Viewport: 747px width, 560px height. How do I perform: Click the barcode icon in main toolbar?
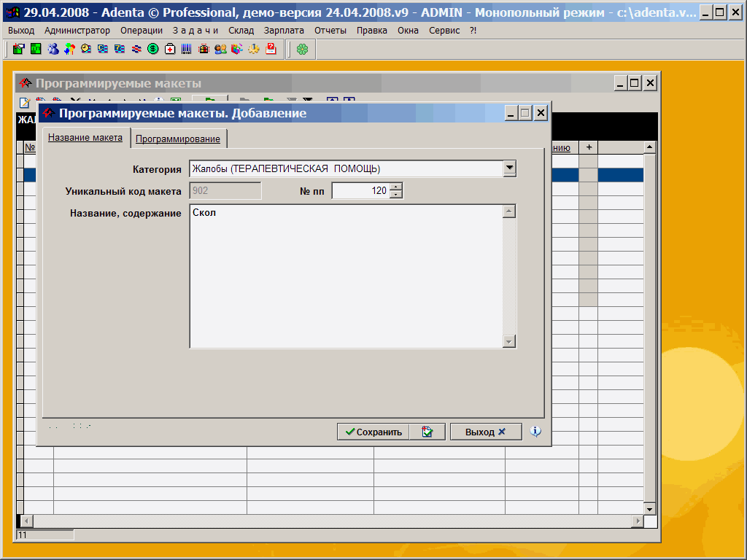[187, 49]
